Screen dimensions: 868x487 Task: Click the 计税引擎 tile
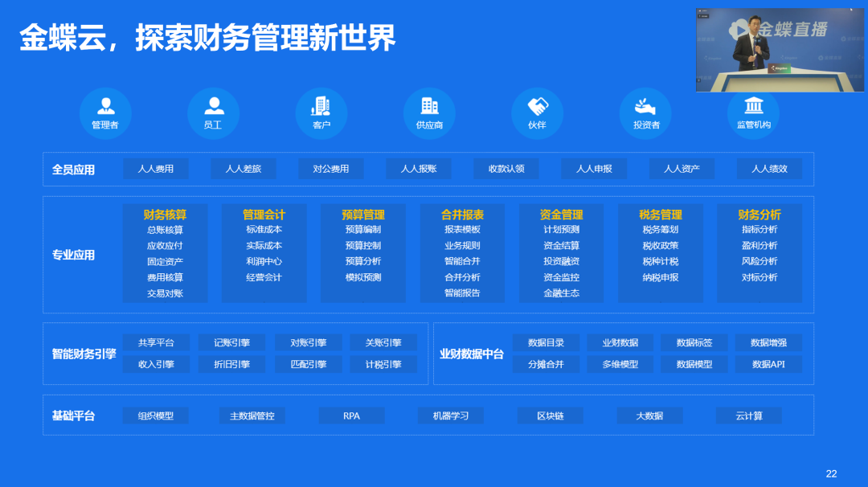pyautogui.click(x=383, y=364)
